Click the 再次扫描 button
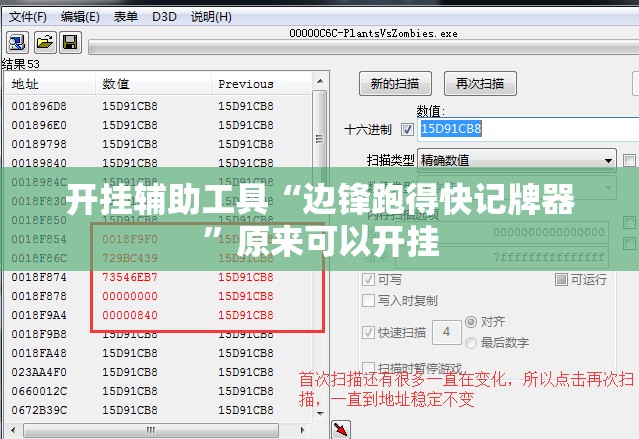The image size is (639, 439). tap(480, 84)
